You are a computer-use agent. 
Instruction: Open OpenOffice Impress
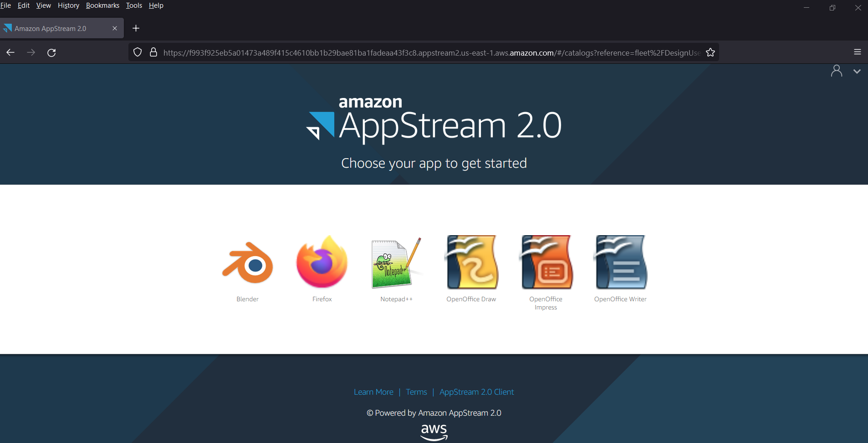click(x=546, y=263)
